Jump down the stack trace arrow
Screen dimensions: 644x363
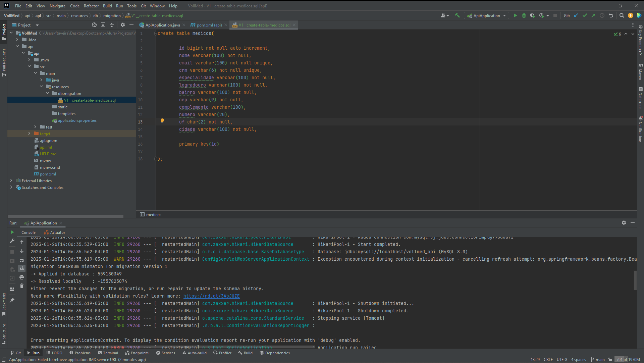click(22, 251)
